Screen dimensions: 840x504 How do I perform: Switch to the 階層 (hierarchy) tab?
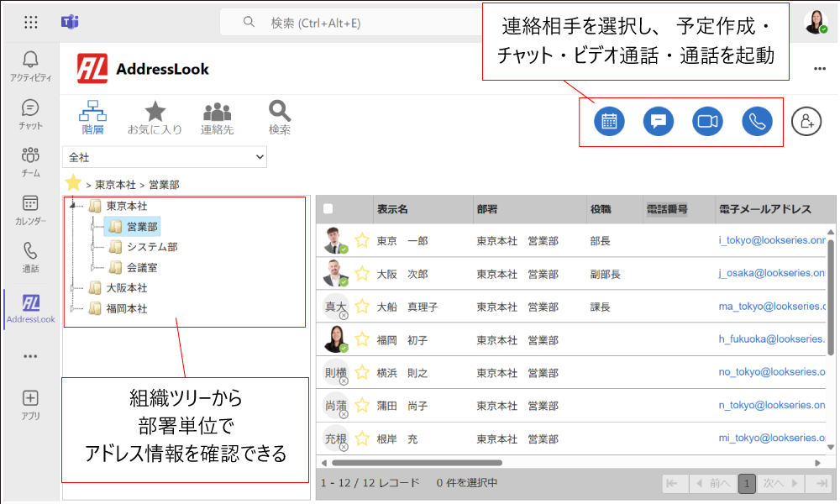(92, 118)
